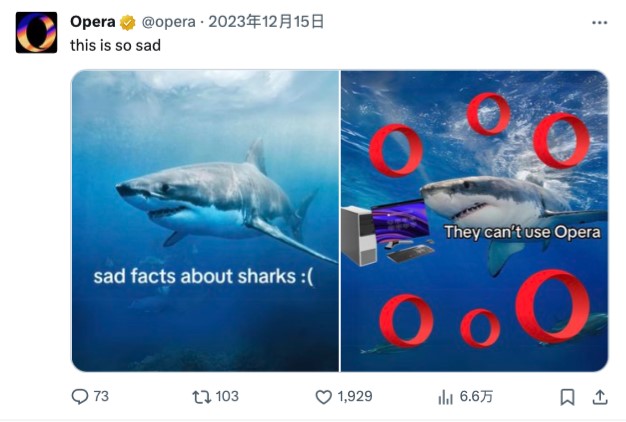Open the right "They can't use Opera" image
The image size is (626, 422).
tap(474, 220)
